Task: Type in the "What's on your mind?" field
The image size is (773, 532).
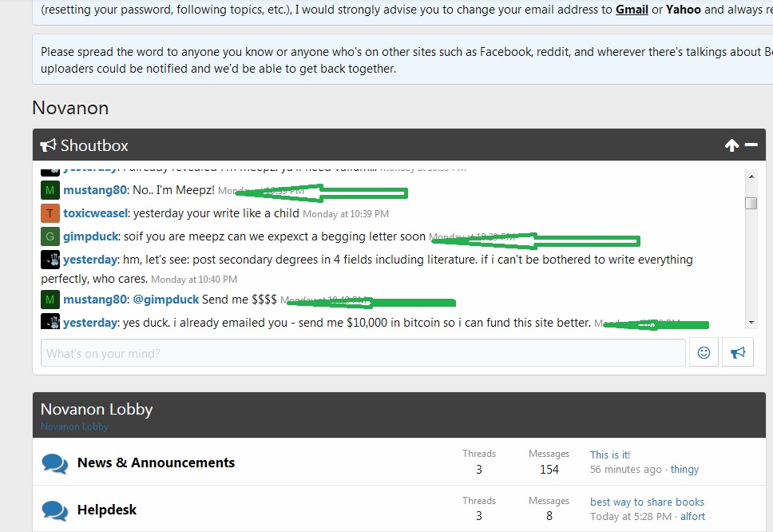Action: click(363, 353)
